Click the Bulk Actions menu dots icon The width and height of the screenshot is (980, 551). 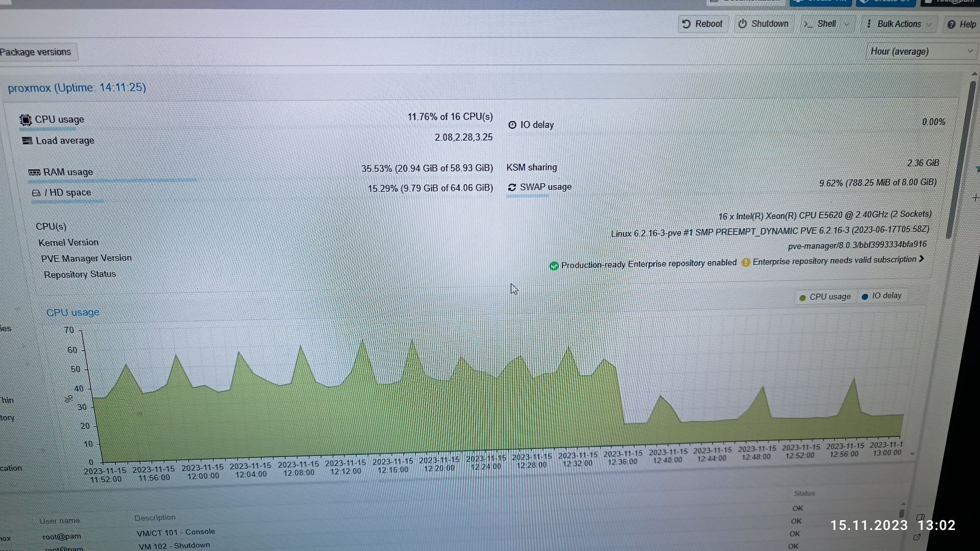pyautogui.click(x=869, y=24)
